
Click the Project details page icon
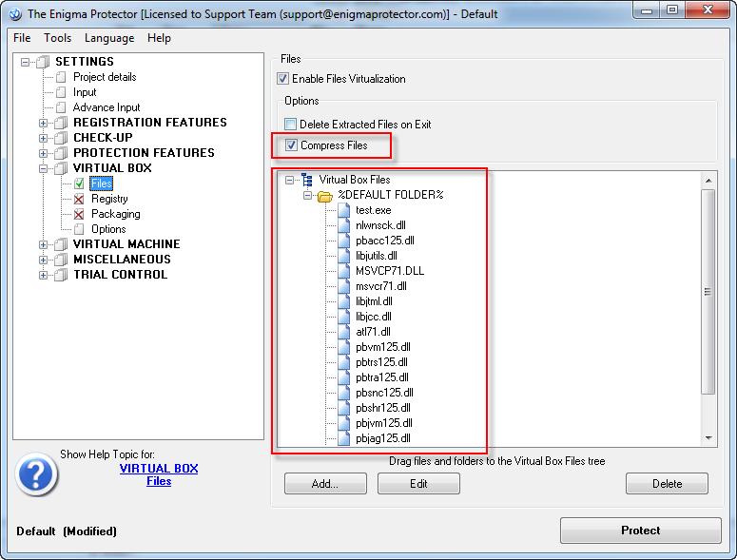click(x=61, y=77)
